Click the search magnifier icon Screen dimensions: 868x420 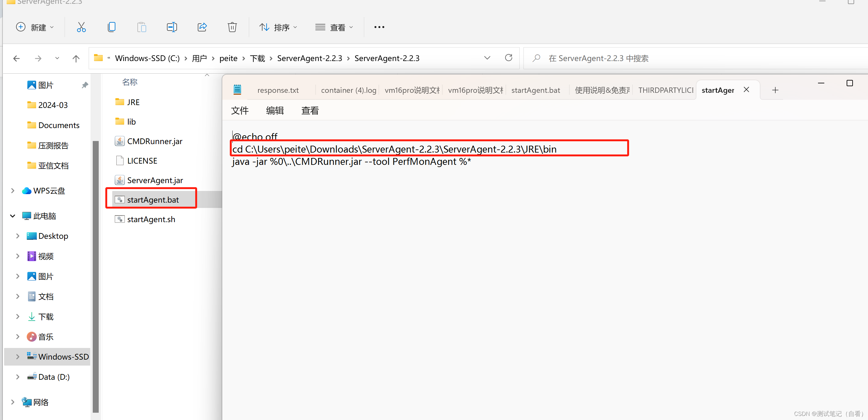coord(536,58)
